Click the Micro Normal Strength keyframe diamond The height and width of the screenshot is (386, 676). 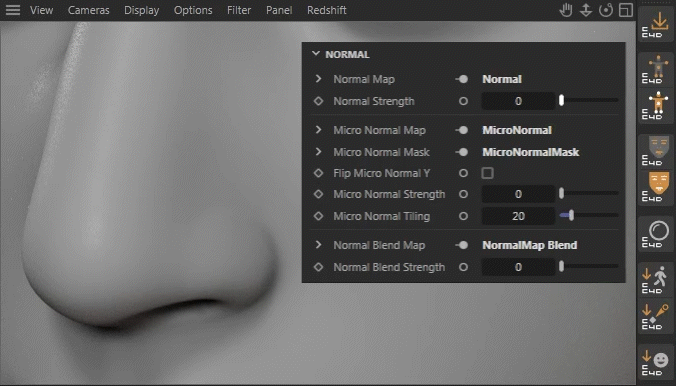(318, 194)
